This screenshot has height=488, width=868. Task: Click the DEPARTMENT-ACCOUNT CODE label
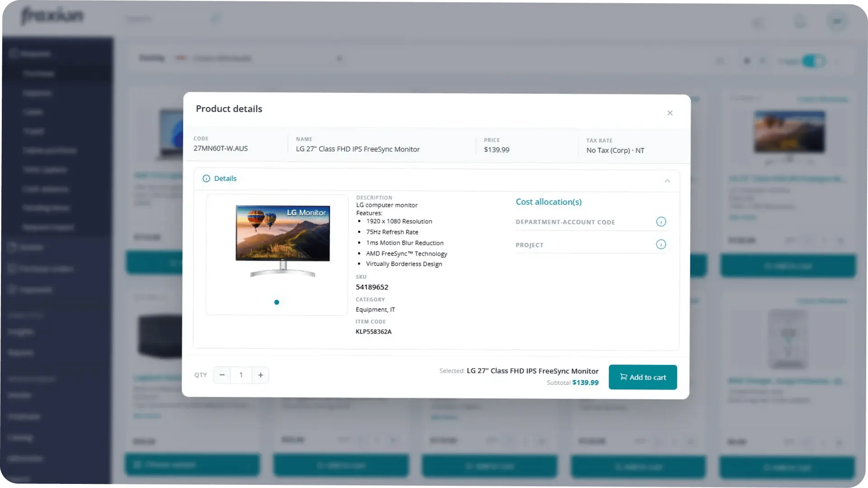[x=565, y=222]
